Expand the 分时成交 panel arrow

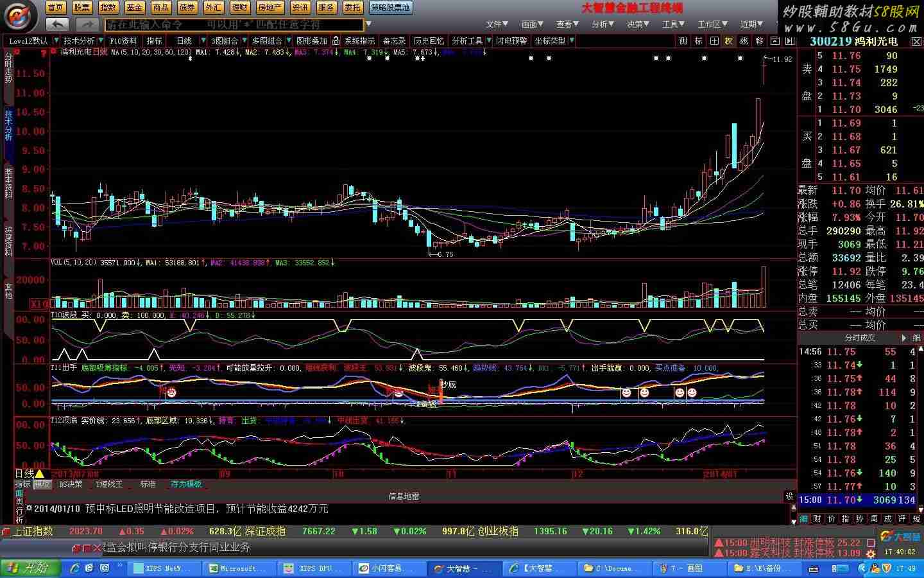coord(904,338)
